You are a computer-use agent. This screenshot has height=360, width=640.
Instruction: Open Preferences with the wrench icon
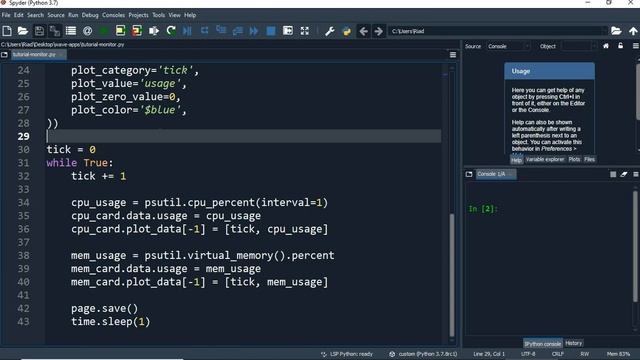330,31
